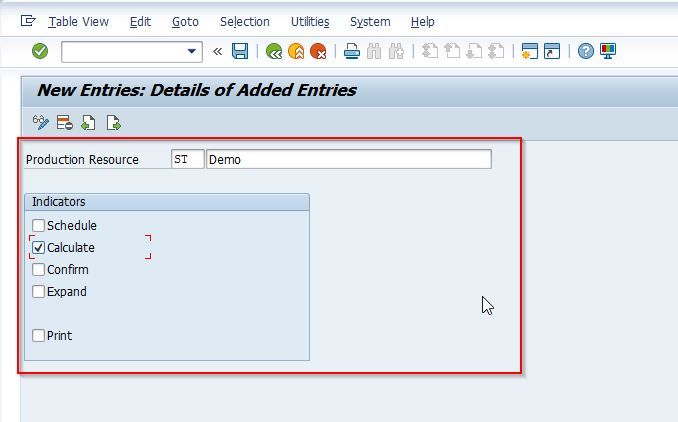Enable the Schedule checkbox
The image size is (678, 422).
38,225
